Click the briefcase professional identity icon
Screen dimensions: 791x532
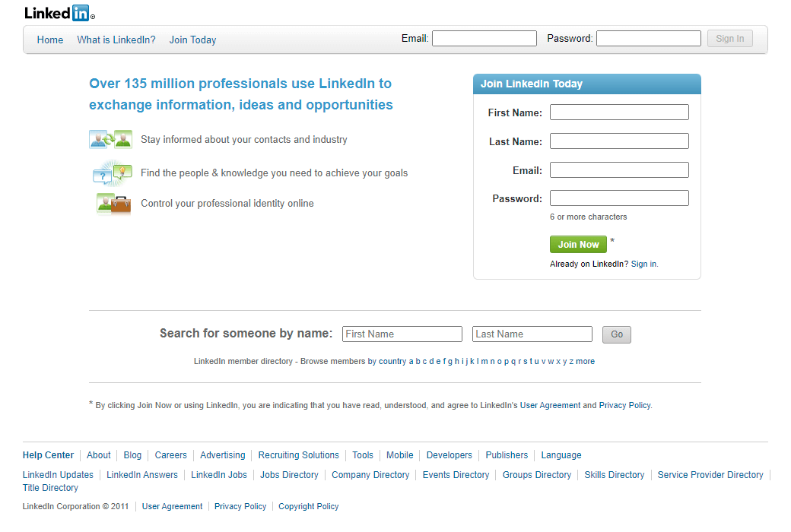[x=113, y=204]
